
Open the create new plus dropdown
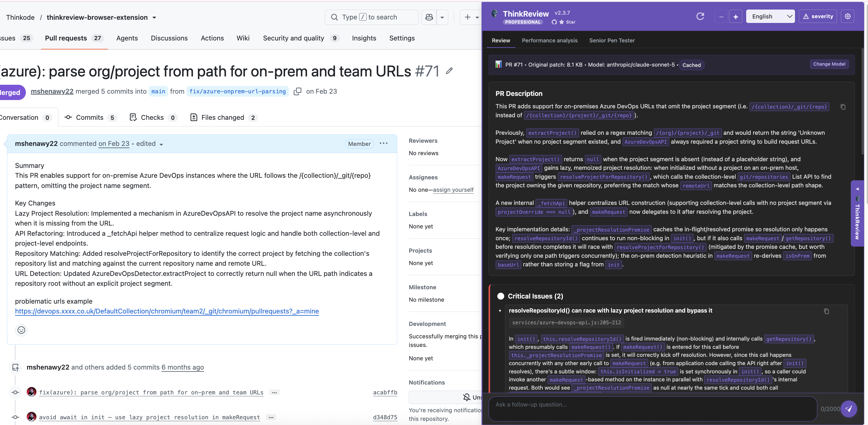(x=471, y=17)
